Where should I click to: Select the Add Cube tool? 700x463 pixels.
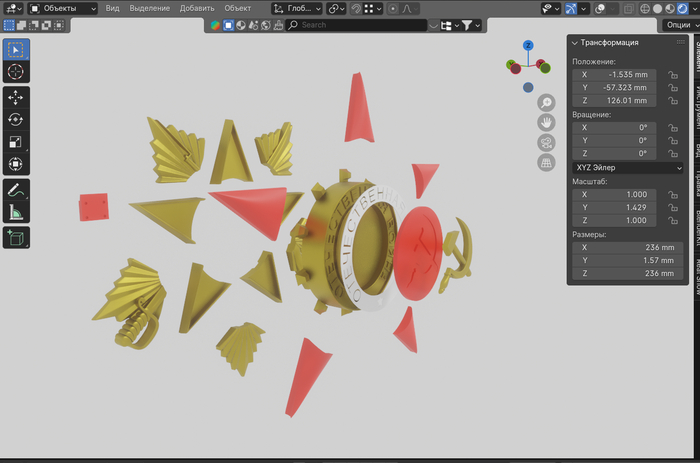click(x=16, y=237)
